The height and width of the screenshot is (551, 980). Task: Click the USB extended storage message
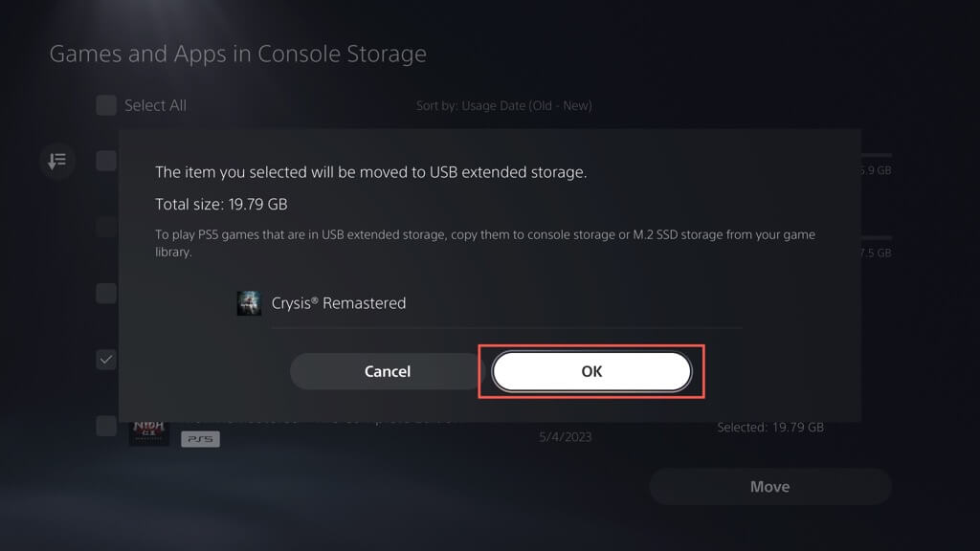click(x=370, y=172)
